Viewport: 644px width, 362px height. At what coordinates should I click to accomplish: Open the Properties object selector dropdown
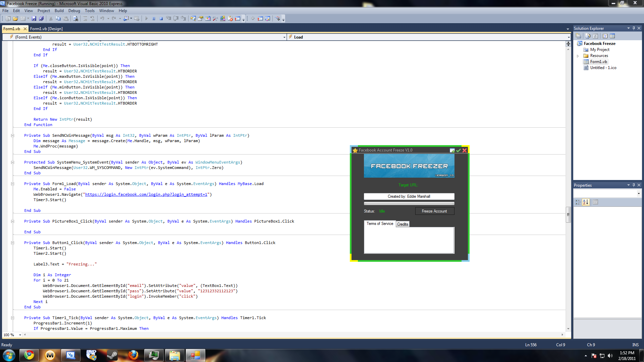638,193
